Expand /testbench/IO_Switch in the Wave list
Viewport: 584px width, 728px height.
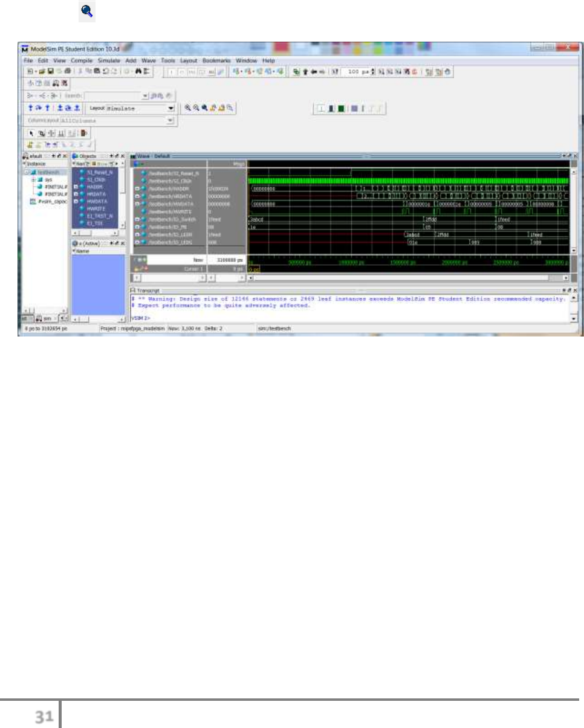137,219
